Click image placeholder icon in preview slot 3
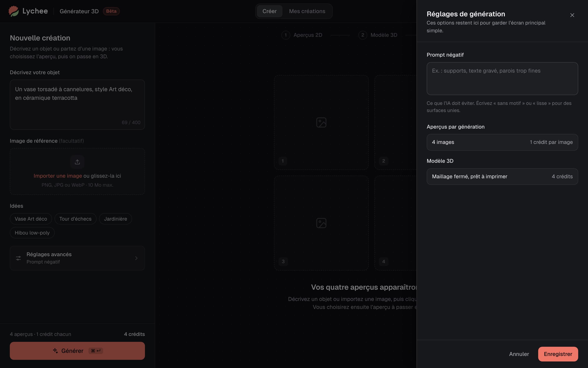The height and width of the screenshot is (368, 588). (x=321, y=223)
